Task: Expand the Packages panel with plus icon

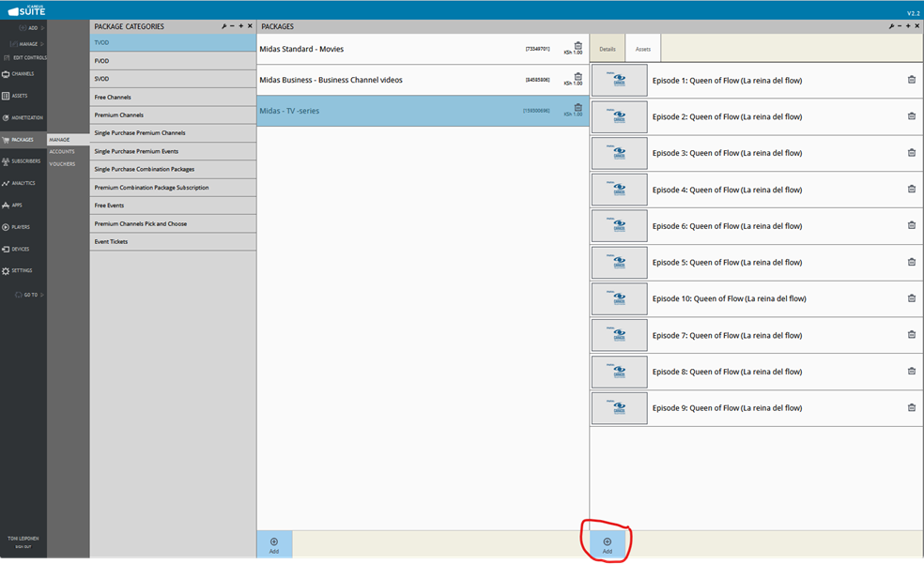Action: coord(908,26)
